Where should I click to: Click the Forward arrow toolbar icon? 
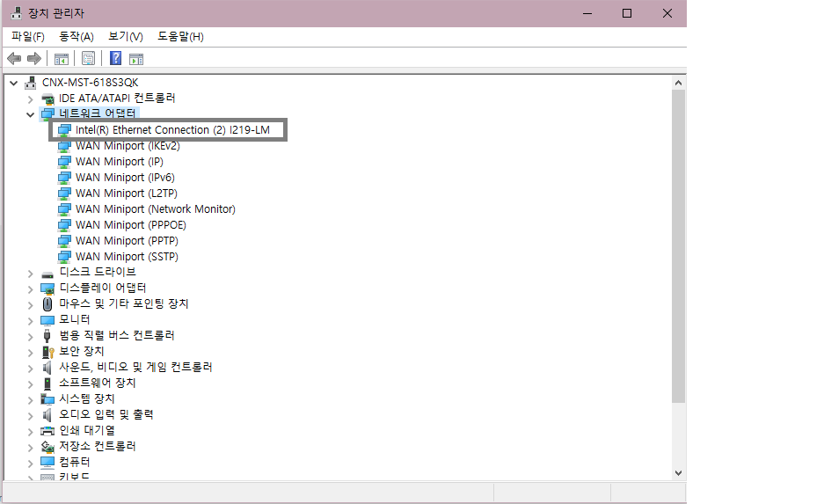pyautogui.click(x=34, y=58)
